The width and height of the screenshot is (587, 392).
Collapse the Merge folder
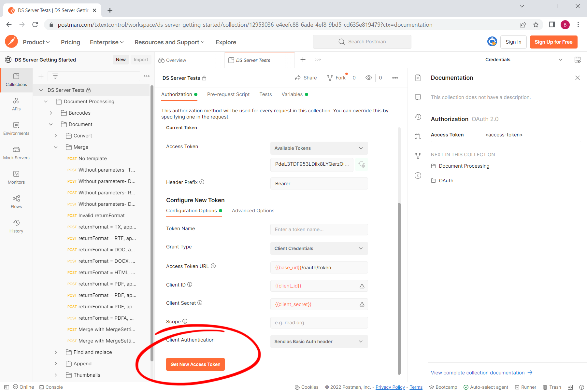[56, 147]
